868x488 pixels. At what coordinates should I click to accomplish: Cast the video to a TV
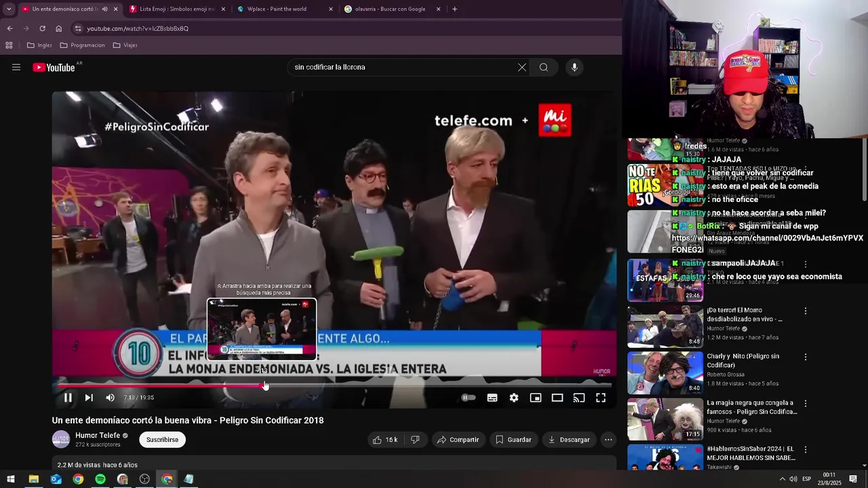point(579,398)
